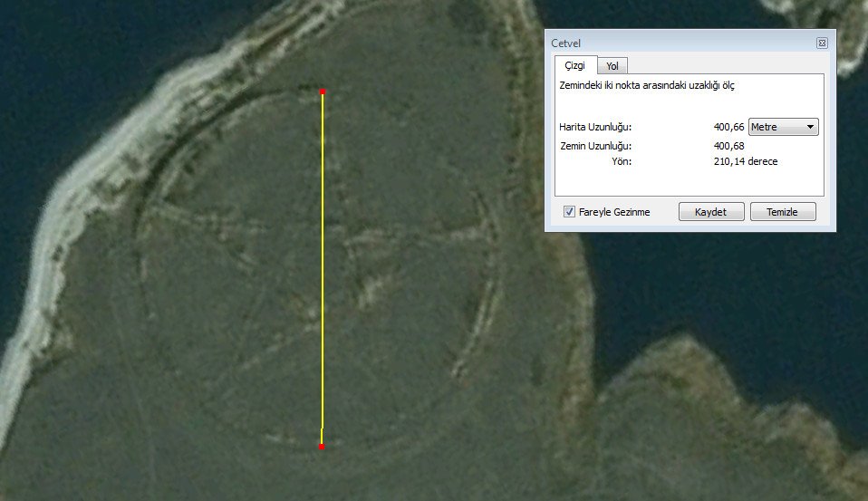Click the Zemin Uzunluğu label
This screenshot has height=501, width=868.
pos(596,146)
